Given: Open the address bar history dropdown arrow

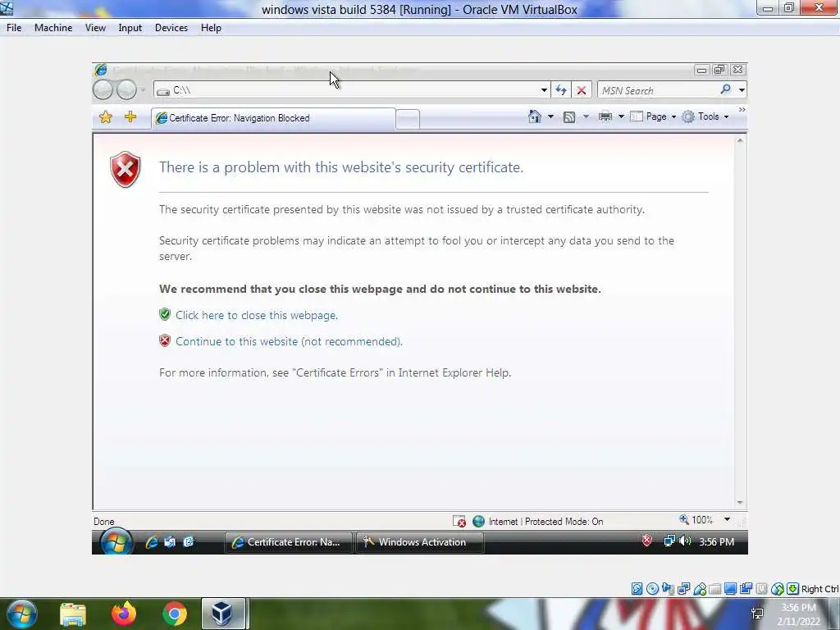Looking at the screenshot, I should point(544,90).
